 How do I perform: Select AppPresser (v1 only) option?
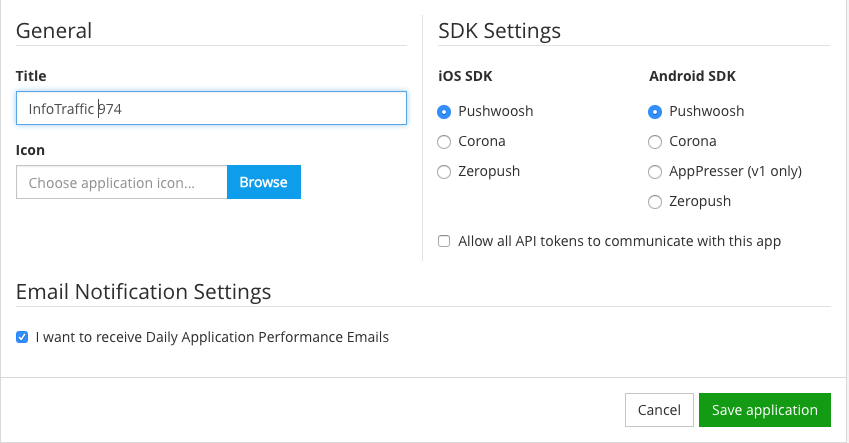(655, 171)
